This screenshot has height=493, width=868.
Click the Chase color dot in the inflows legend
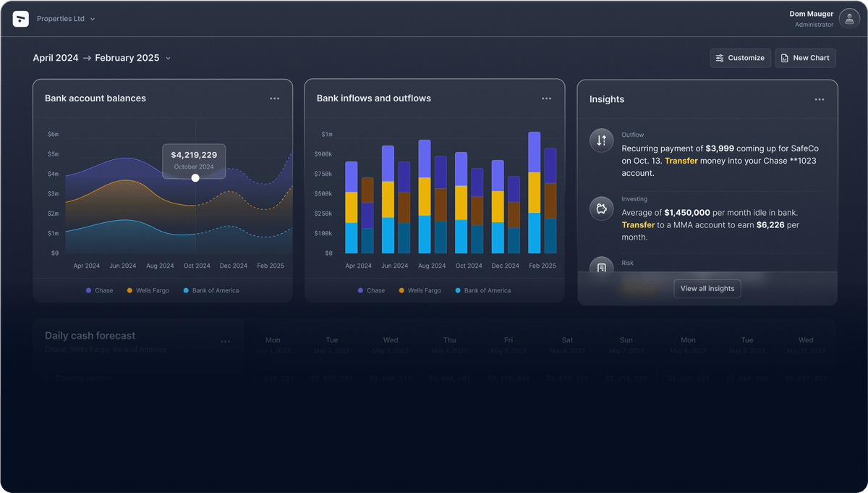point(360,290)
